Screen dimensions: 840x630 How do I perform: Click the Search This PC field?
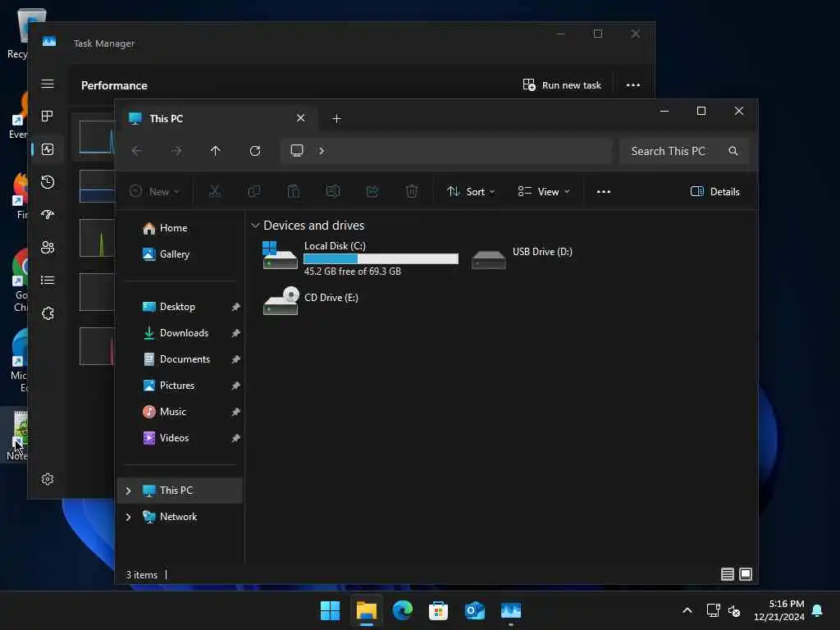point(684,151)
